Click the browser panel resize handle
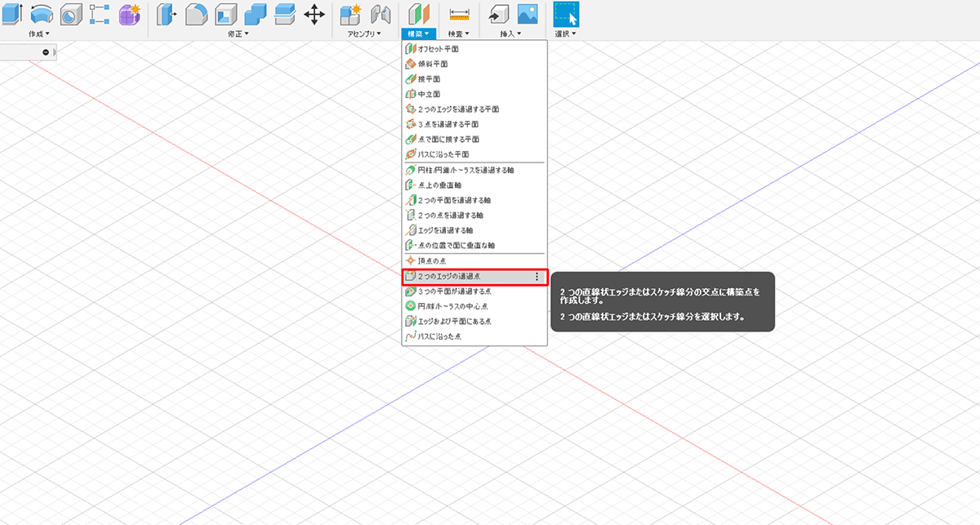 point(55,52)
